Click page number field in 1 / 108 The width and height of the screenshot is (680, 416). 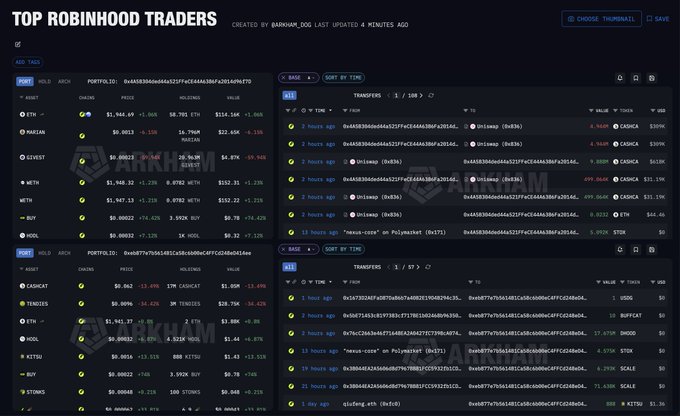click(x=396, y=95)
